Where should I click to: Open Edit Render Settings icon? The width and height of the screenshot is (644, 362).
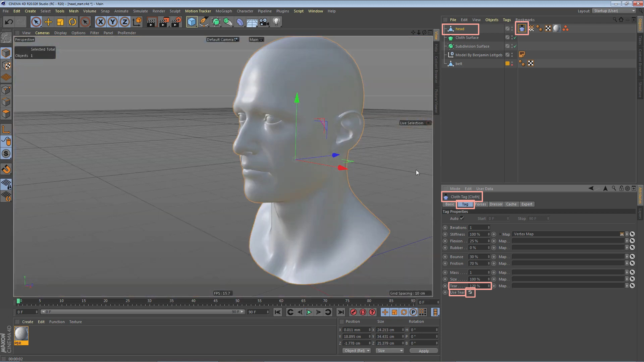point(176,22)
